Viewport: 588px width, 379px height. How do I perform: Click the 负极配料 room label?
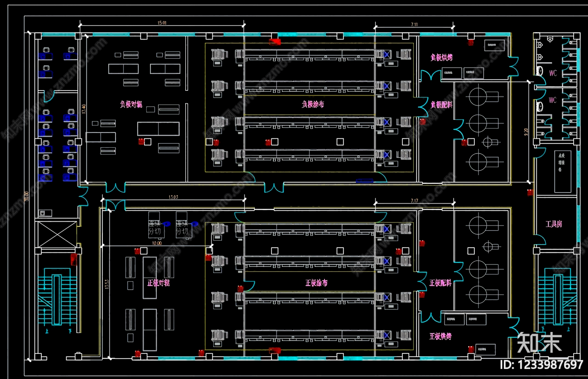(441, 105)
